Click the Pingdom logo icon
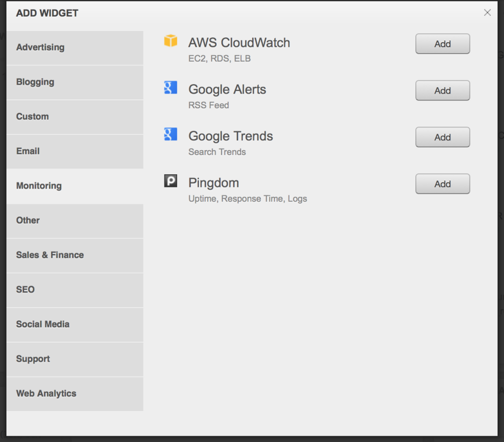This screenshot has height=442, width=504. click(x=171, y=181)
